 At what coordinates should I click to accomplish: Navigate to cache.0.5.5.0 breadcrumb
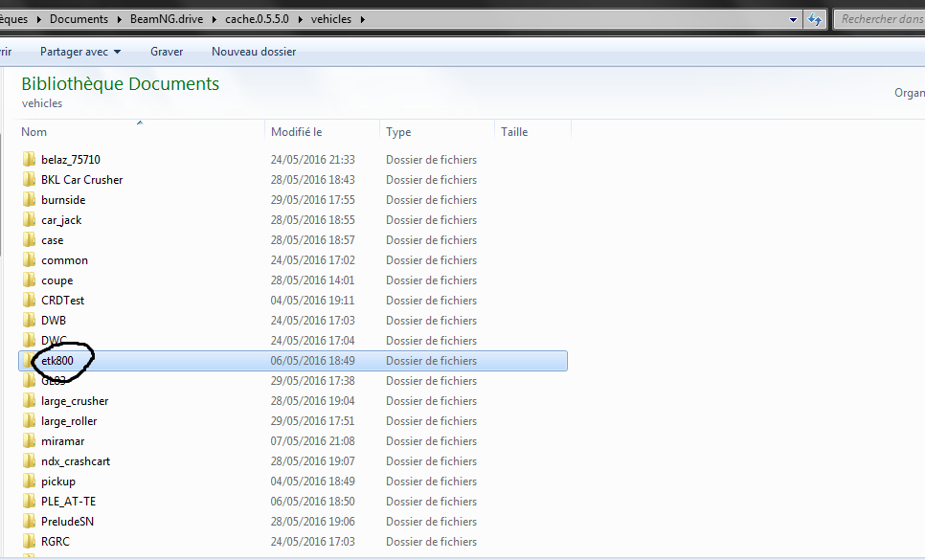pyautogui.click(x=258, y=19)
